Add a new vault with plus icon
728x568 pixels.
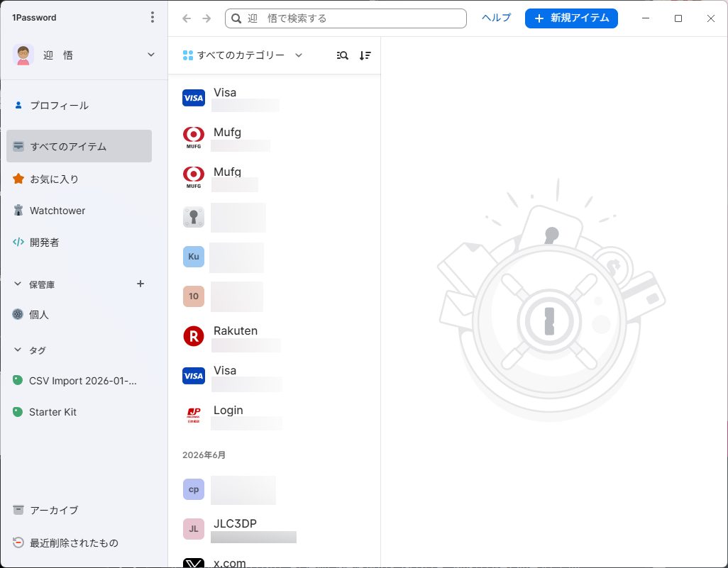(x=140, y=284)
